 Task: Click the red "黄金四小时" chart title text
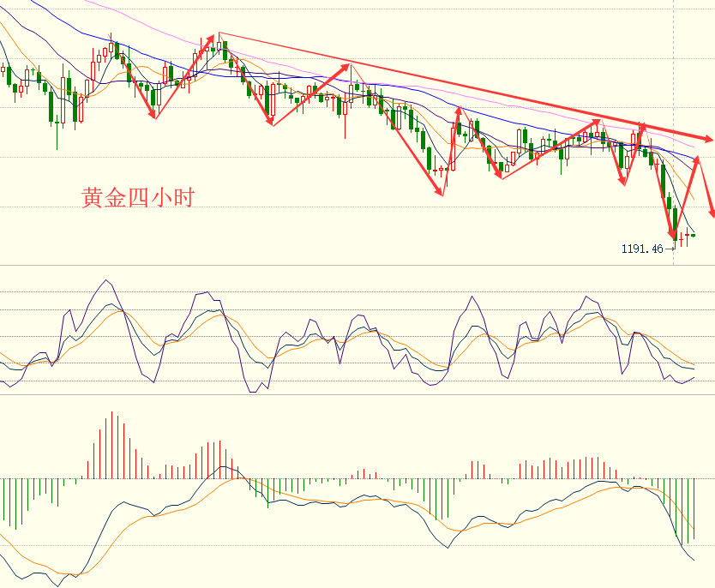click(x=138, y=198)
